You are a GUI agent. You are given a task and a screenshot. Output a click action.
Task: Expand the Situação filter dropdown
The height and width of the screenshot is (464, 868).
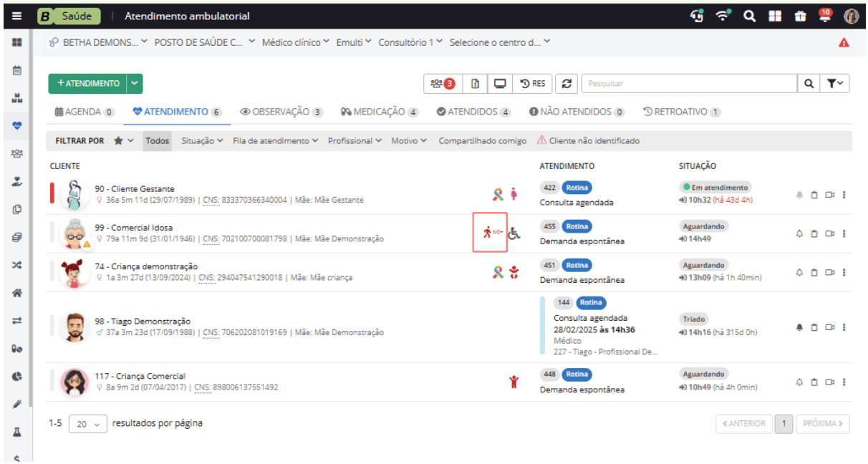[202, 141]
